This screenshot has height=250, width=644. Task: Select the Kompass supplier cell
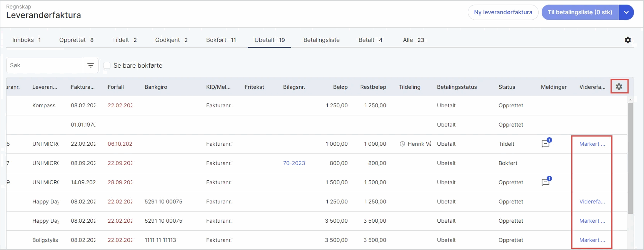pyautogui.click(x=44, y=105)
